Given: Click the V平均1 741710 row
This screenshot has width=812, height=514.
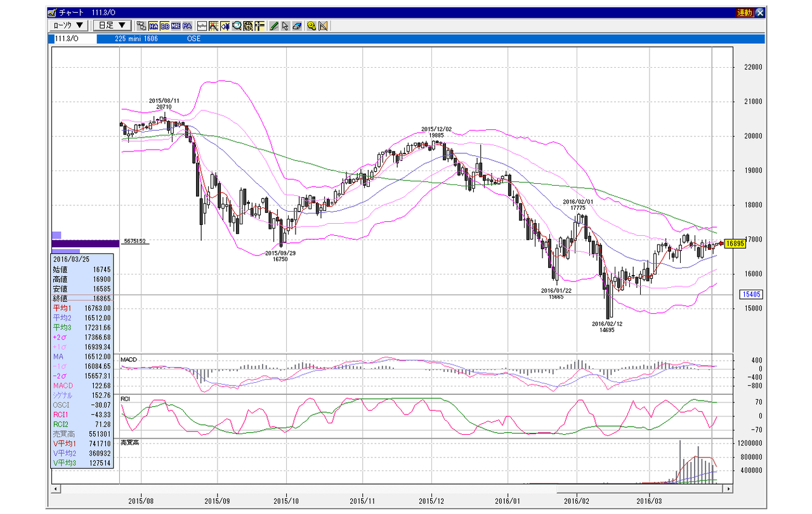Looking at the screenshot, I should point(82,444).
